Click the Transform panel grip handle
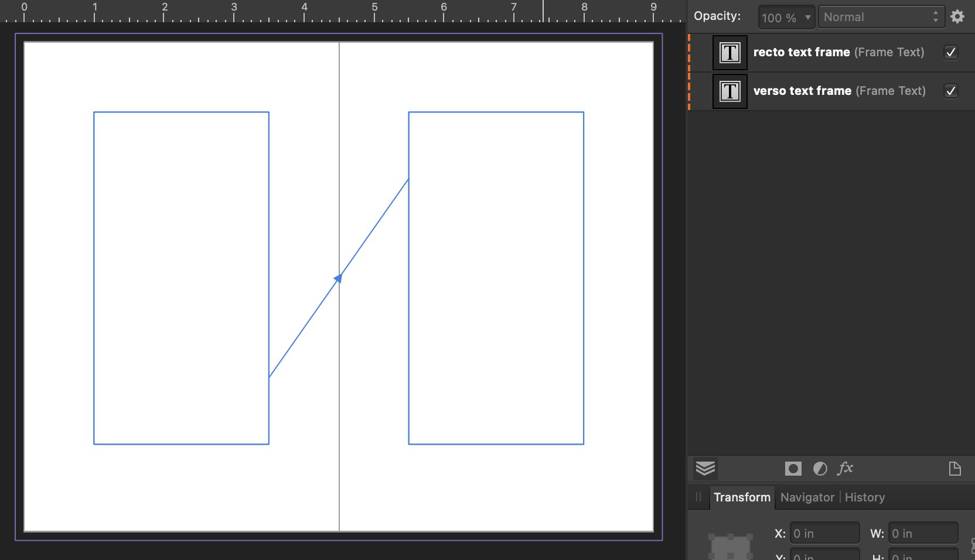 coord(698,497)
